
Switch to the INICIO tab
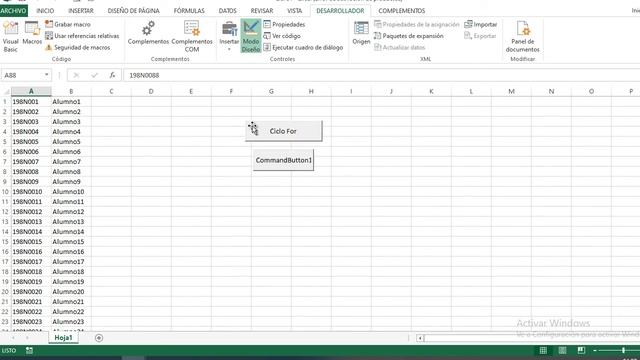pyautogui.click(x=45, y=11)
